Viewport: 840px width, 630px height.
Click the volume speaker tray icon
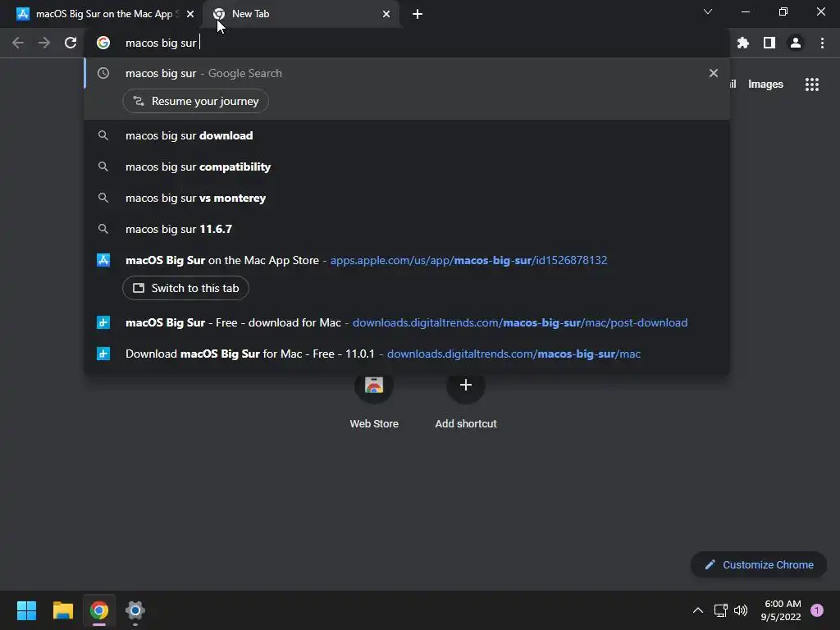pyautogui.click(x=741, y=610)
